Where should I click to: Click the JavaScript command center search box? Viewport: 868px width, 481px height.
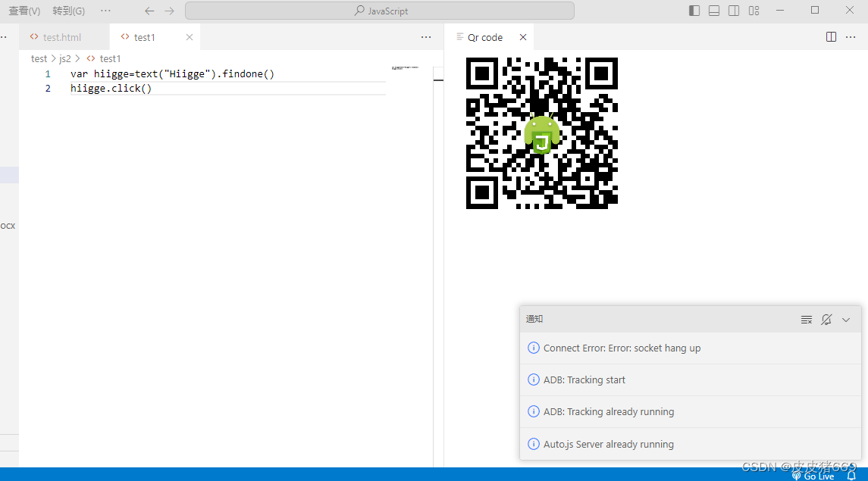[380, 11]
